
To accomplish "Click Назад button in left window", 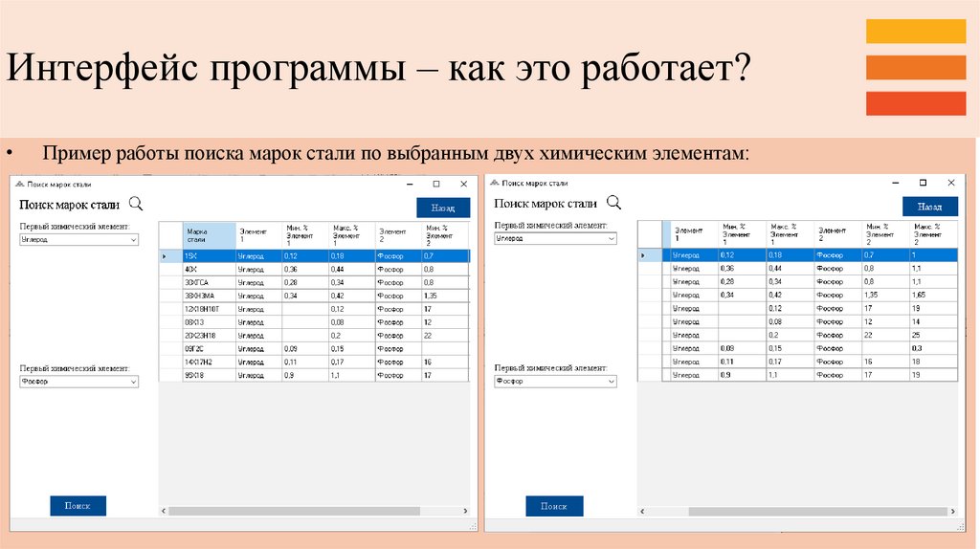I will [443, 208].
